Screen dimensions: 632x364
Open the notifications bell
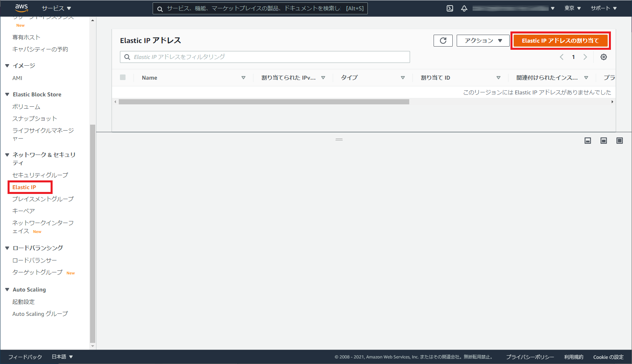click(x=464, y=8)
